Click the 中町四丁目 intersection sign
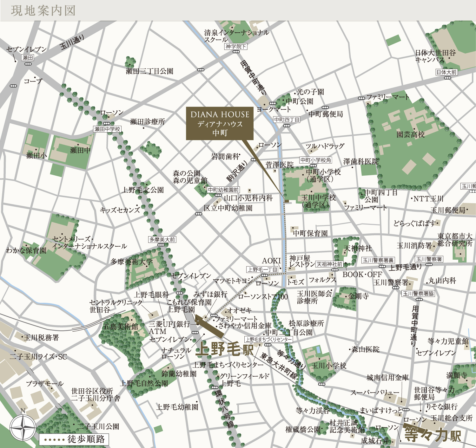476x448 pixels. click(287, 120)
